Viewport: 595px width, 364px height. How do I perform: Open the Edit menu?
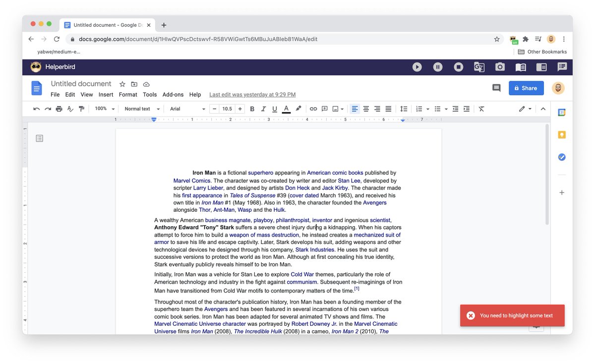pyautogui.click(x=70, y=95)
